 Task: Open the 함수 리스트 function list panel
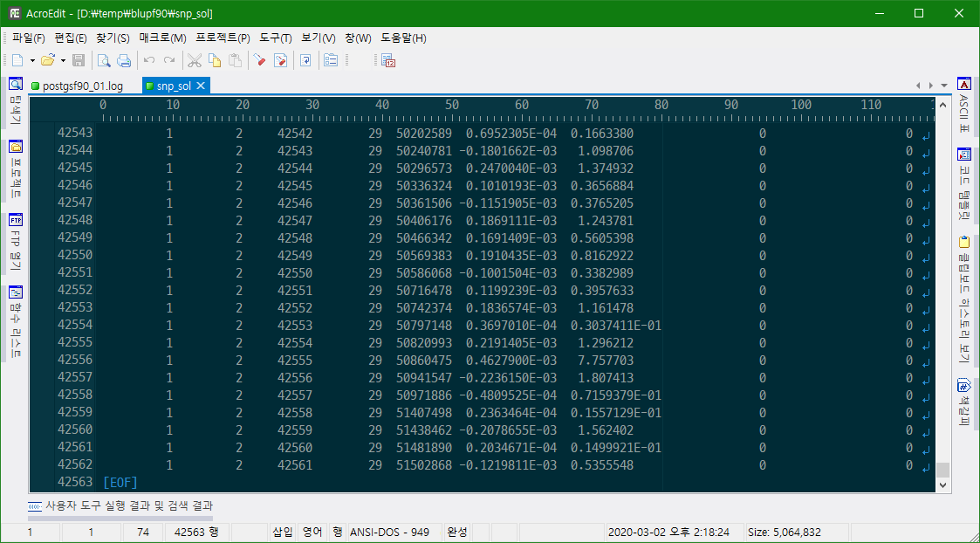(x=16, y=322)
